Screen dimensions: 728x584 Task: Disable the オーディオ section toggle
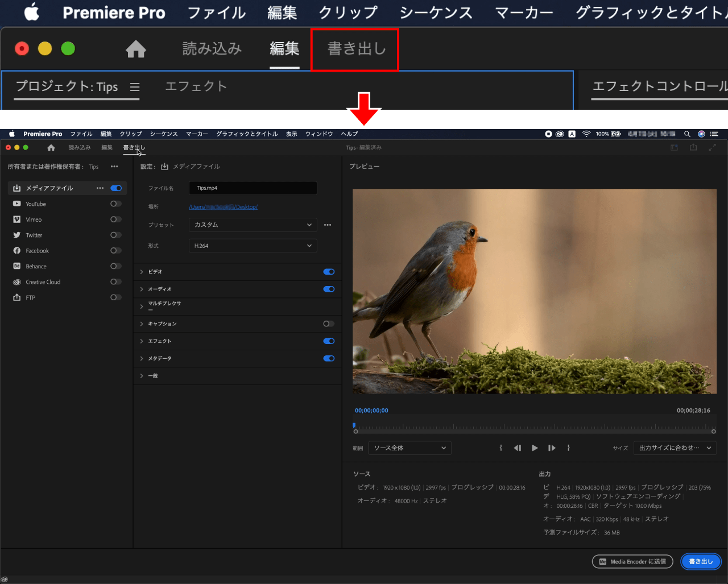point(329,289)
